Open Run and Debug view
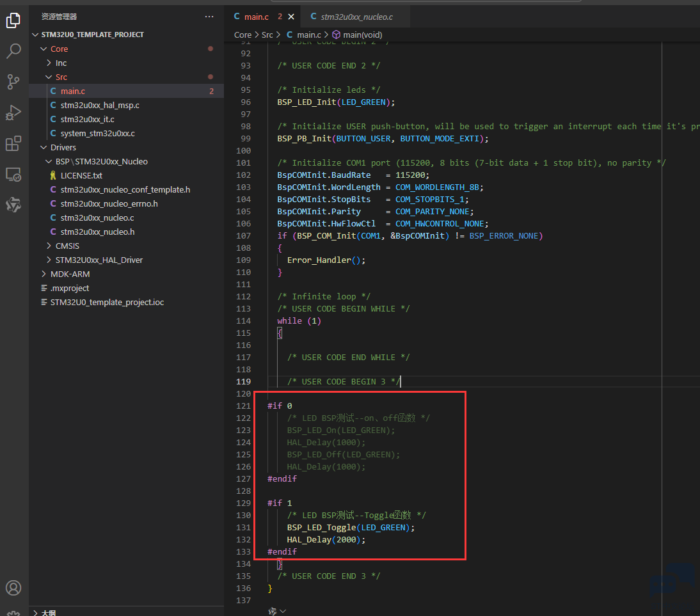The width and height of the screenshot is (700, 616). pyautogui.click(x=13, y=113)
